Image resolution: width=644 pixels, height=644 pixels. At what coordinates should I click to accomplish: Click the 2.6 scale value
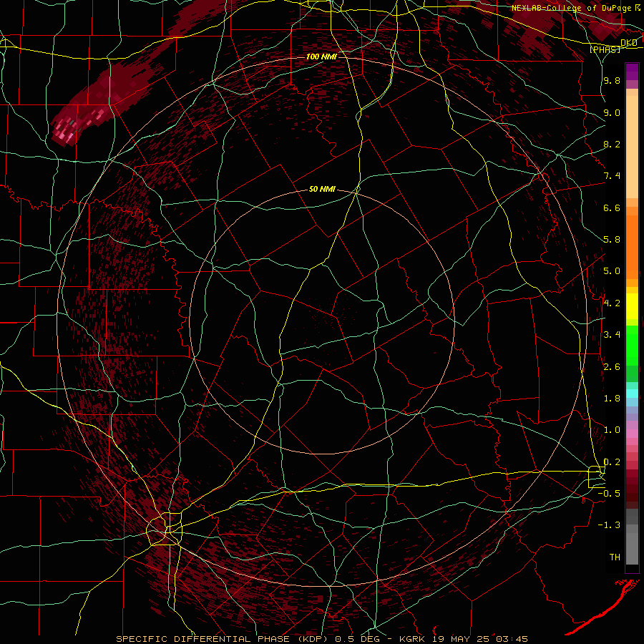[x=612, y=367]
